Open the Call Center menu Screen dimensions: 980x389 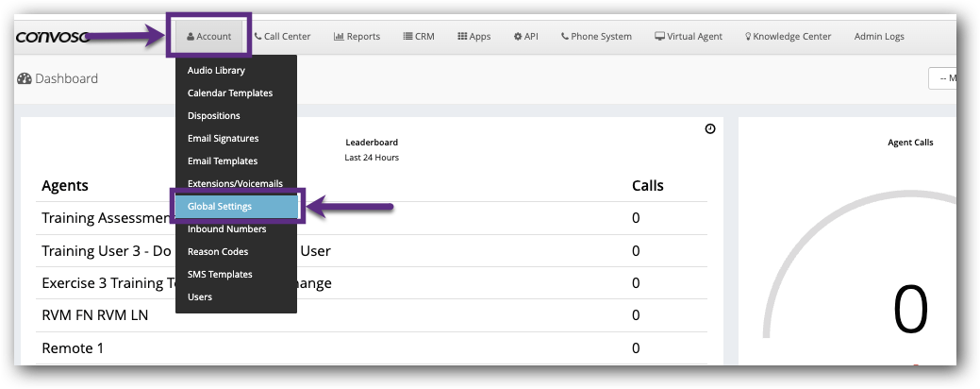[x=282, y=36]
